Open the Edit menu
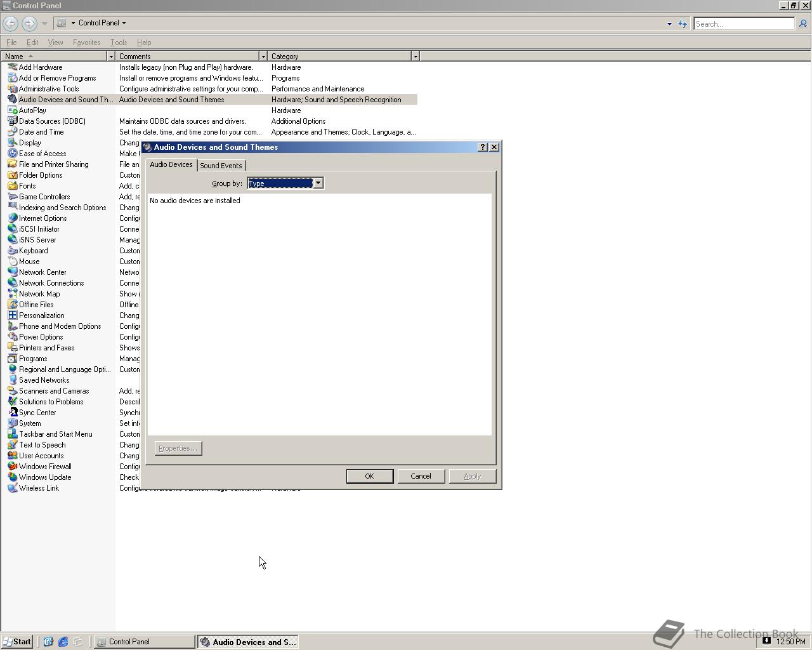The height and width of the screenshot is (650, 812). click(x=32, y=43)
